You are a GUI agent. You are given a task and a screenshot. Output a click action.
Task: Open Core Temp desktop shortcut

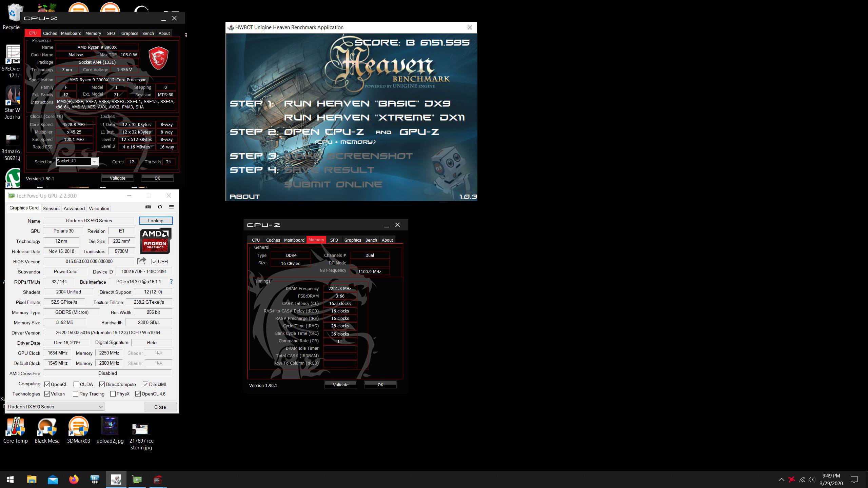tap(15, 430)
